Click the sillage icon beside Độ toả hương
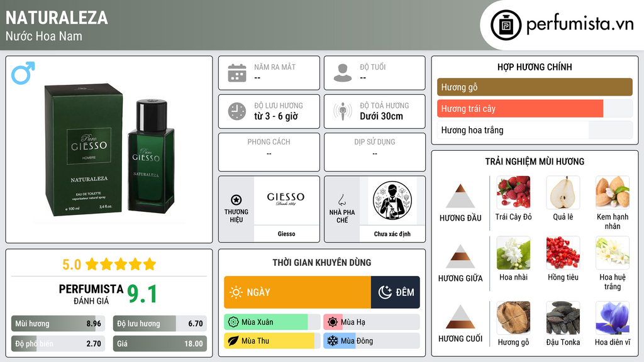The height and width of the screenshot is (362, 644). click(x=343, y=111)
